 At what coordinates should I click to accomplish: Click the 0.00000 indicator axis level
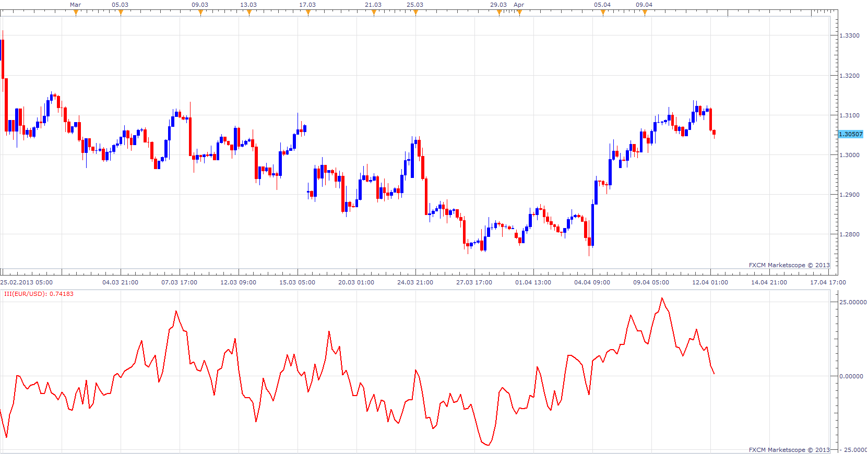[x=851, y=376]
